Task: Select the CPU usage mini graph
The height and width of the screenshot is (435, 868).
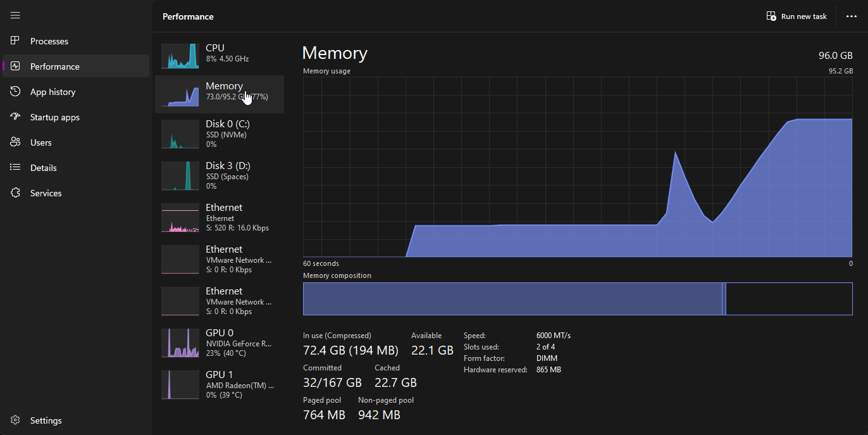Action: click(180, 56)
